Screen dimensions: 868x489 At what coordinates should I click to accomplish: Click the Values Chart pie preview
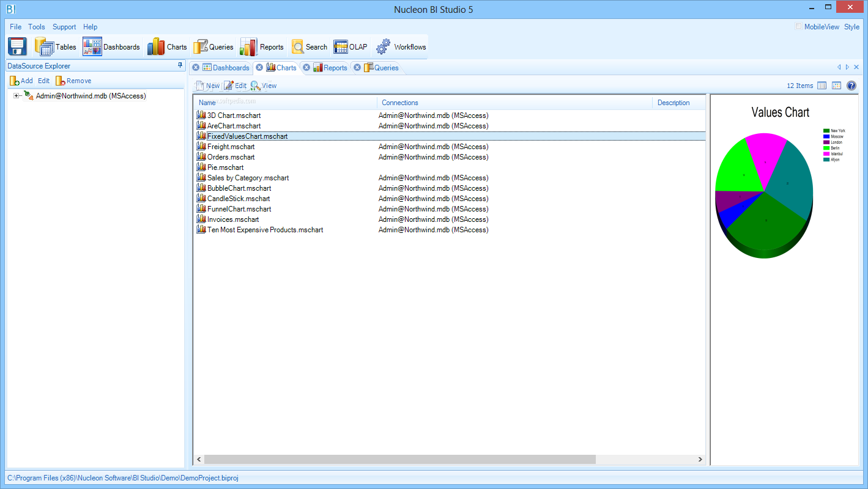[764, 195]
